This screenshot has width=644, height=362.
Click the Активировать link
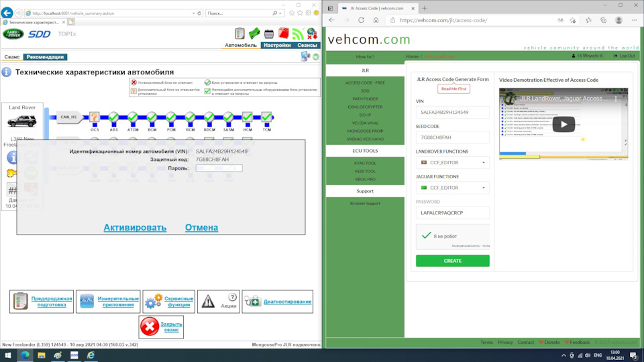[x=135, y=227]
